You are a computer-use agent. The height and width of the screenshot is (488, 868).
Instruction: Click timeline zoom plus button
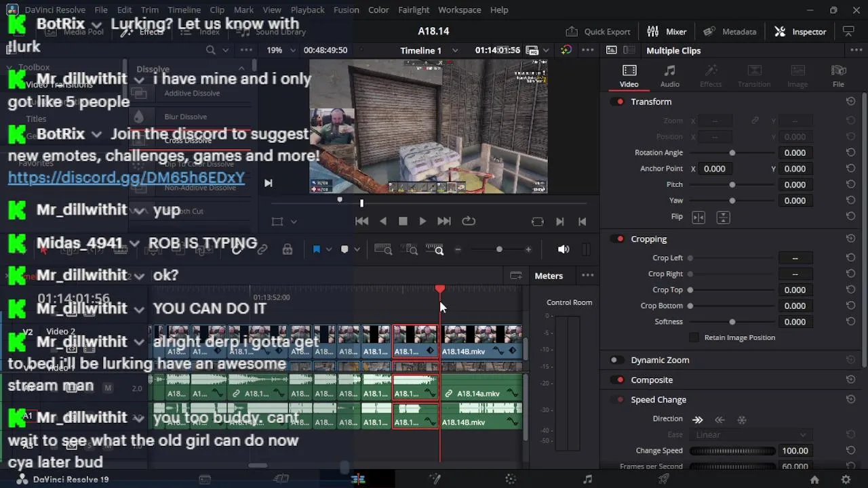click(528, 249)
